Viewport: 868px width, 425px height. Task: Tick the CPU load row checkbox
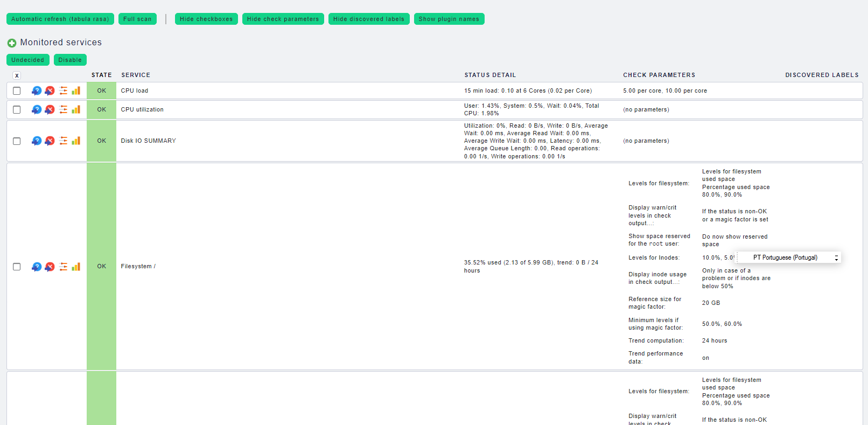click(17, 91)
